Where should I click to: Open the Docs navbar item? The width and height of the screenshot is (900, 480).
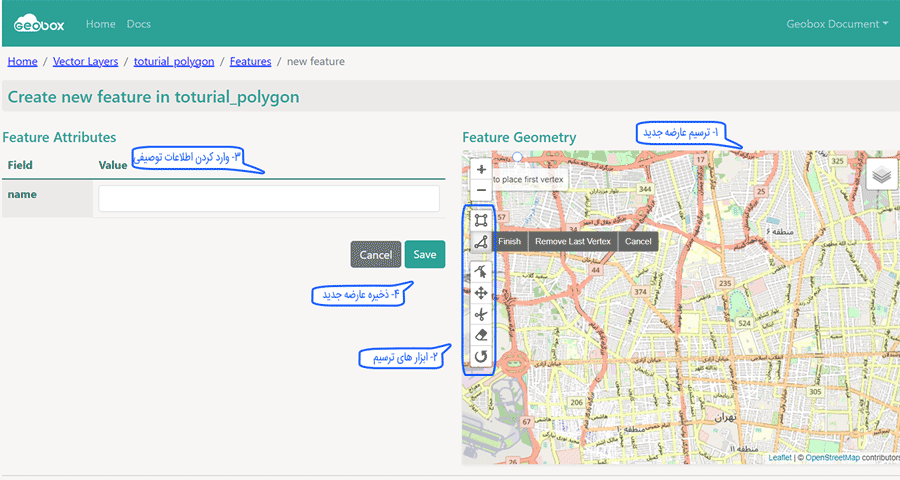[139, 23]
